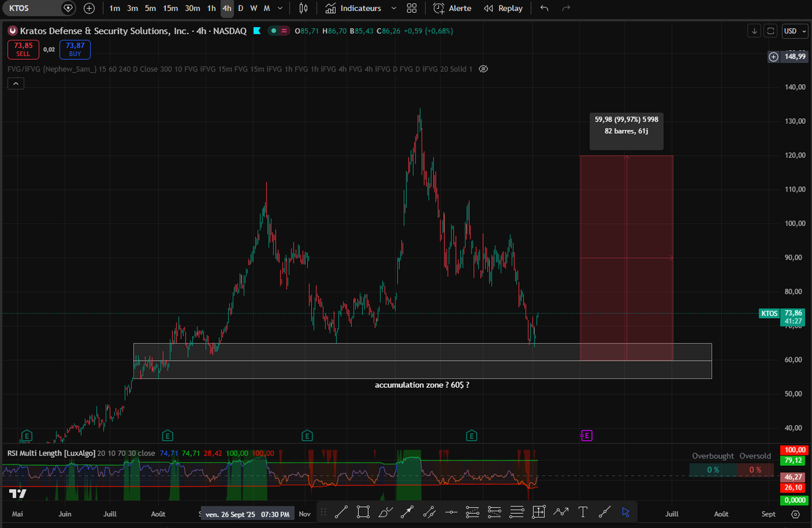The image size is (812, 528).
Task: Switch to the 1h timeframe
Action: (212, 8)
